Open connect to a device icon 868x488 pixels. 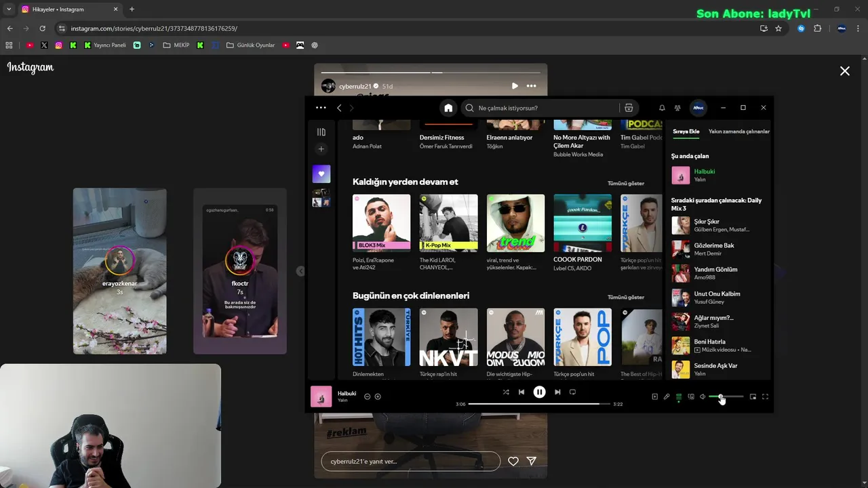click(691, 396)
